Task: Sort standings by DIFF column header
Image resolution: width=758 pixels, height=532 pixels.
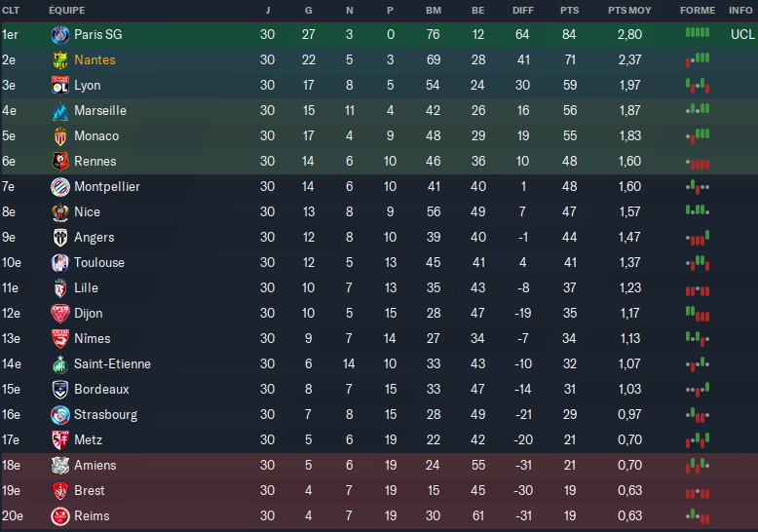Action: point(523,10)
